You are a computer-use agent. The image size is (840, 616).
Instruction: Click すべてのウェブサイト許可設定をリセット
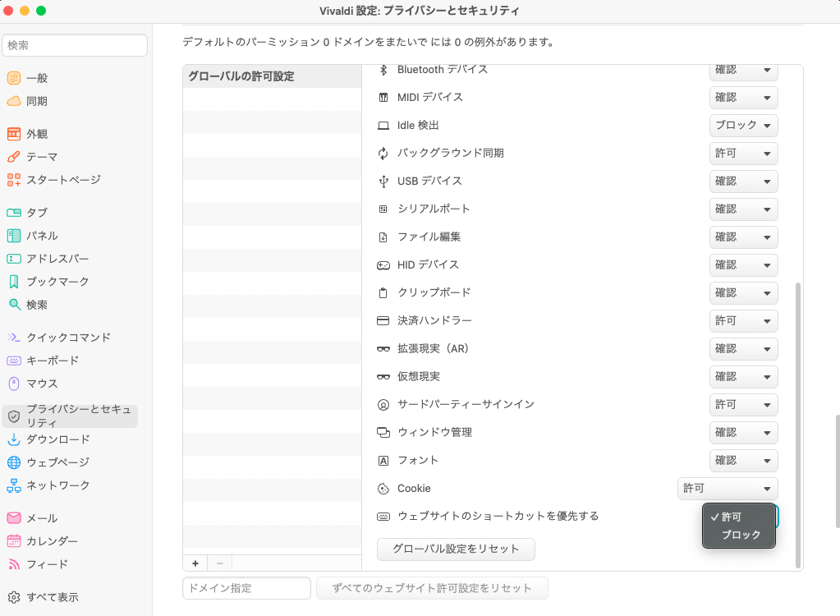click(432, 588)
